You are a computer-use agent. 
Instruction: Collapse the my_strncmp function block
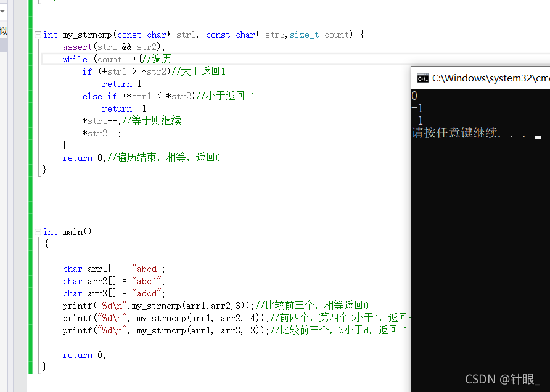(38, 35)
